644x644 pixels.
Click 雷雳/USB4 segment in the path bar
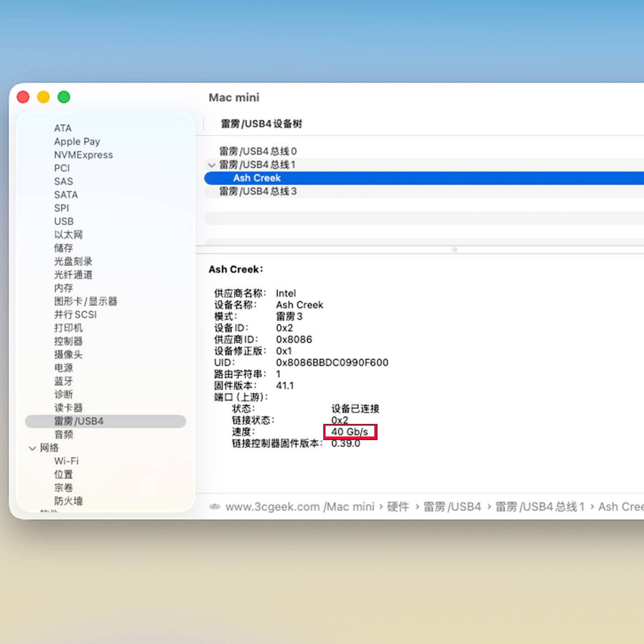[452, 507]
